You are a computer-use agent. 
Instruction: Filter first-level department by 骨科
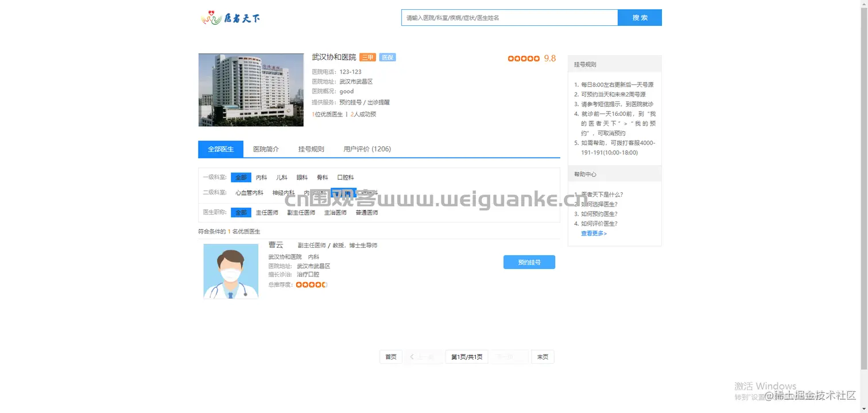pos(323,178)
